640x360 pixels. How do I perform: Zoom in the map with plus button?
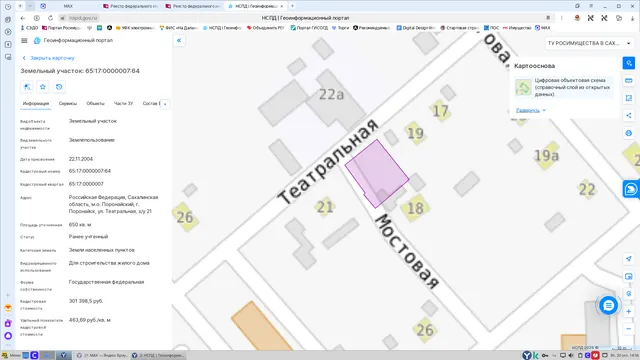(629, 311)
